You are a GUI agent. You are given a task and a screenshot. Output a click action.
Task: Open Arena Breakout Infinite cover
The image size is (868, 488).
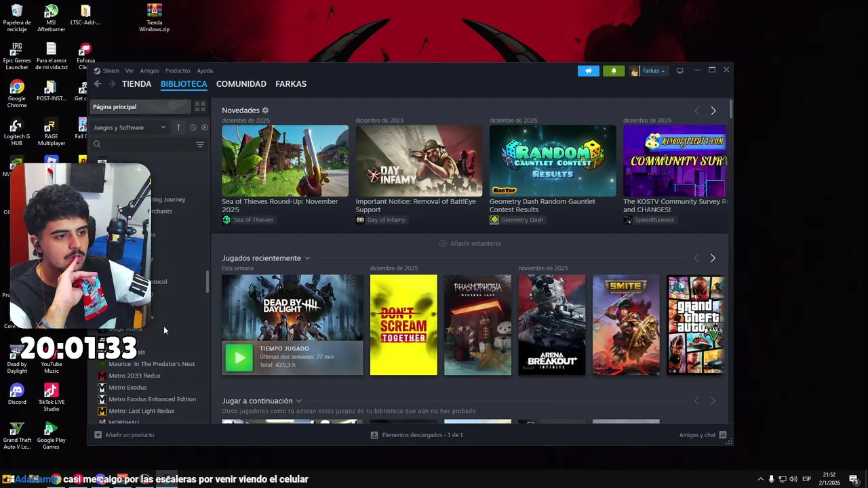tap(552, 325)
